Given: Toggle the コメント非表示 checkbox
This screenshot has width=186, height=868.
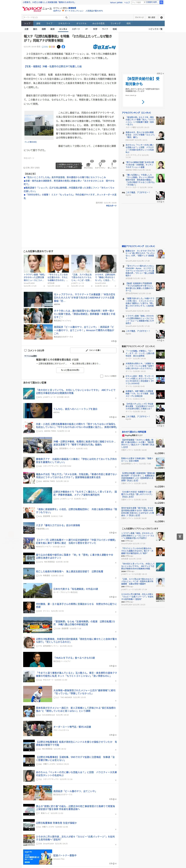Looking at the screenshot, I should [x=102, y=376].
